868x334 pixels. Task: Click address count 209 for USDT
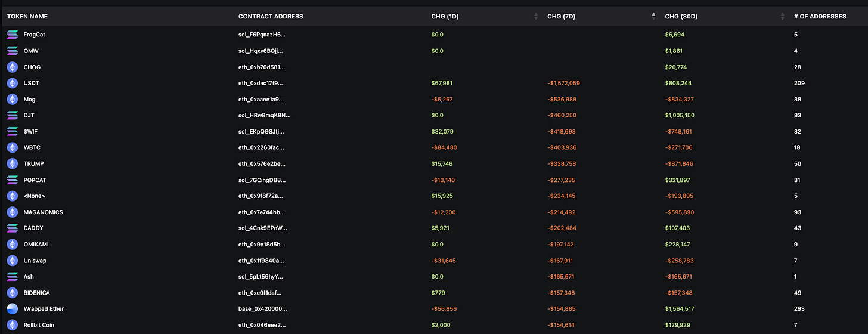point(799,83)
